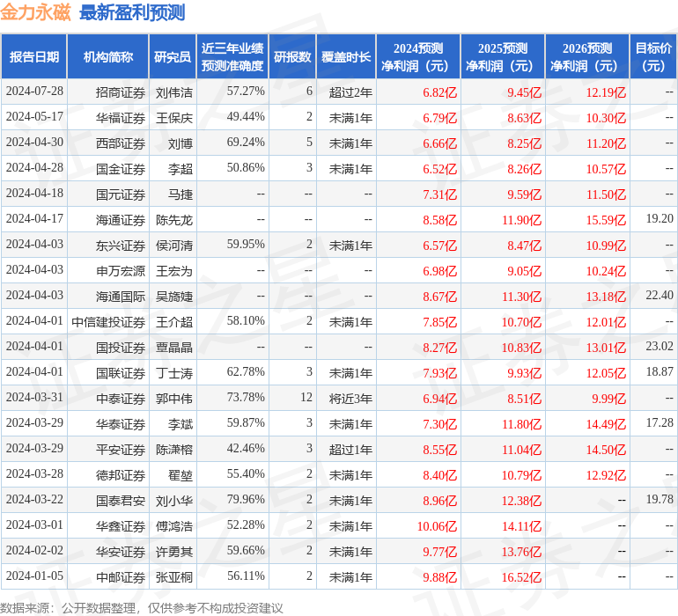Viewport: 678px width, 616px height.
Task: Click institution 平安证券
Action: 121,450
